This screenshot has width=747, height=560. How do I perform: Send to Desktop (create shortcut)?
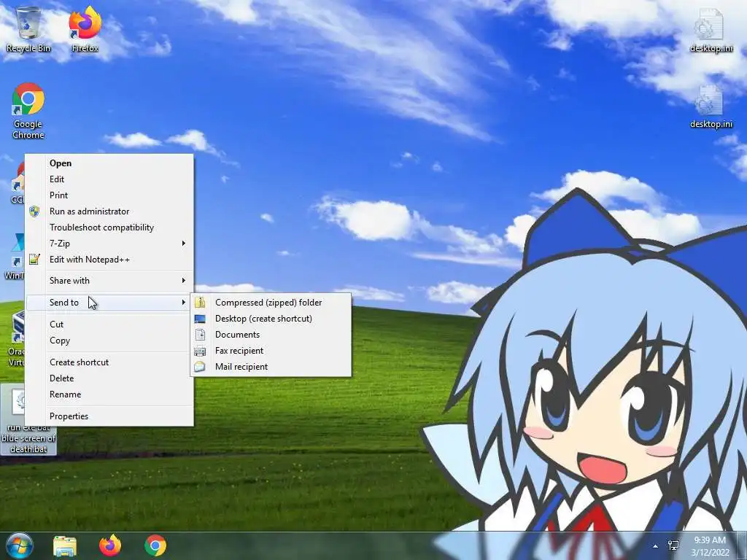coord(271,319)
